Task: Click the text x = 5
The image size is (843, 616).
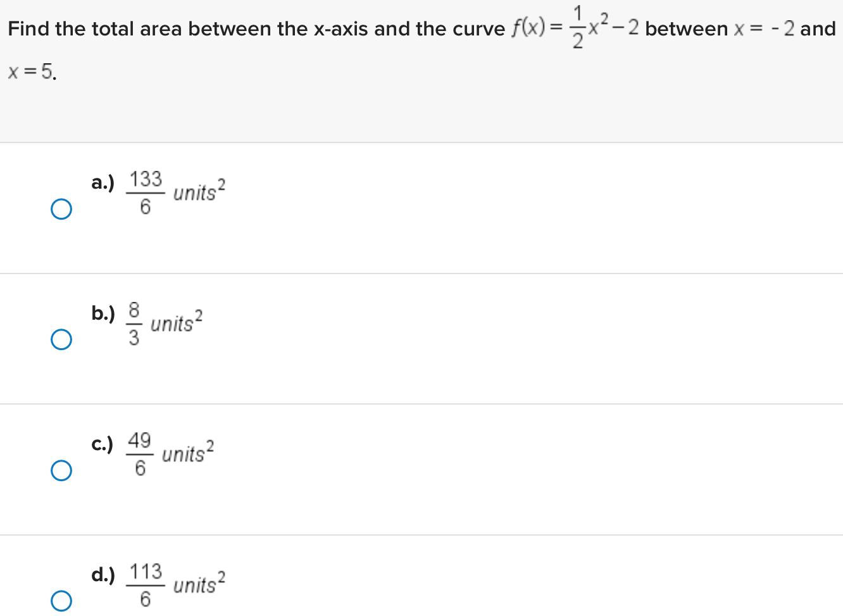Action: click(30, 73)
